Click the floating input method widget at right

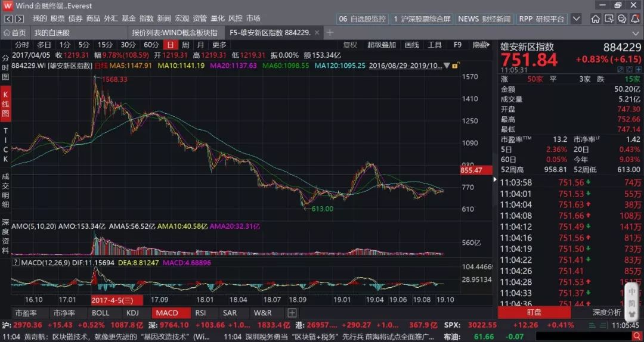click(631, 303)
